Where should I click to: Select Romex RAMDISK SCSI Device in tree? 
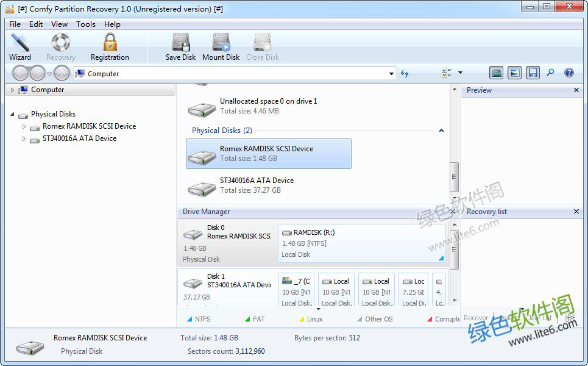pos(89,126)
